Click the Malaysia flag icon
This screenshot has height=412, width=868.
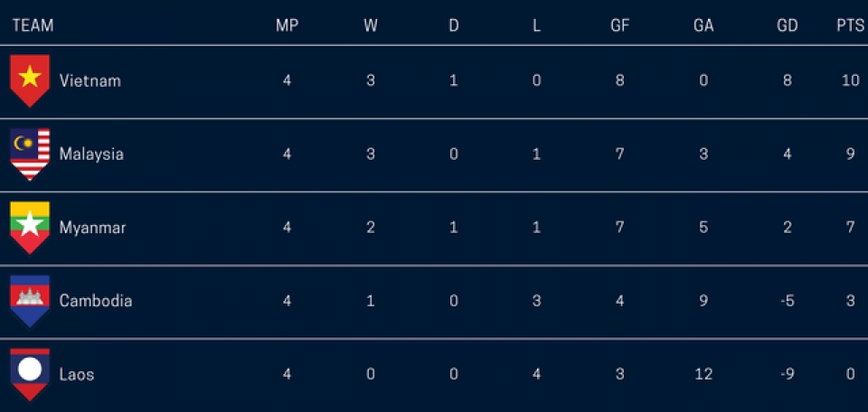tap(29, 154)
